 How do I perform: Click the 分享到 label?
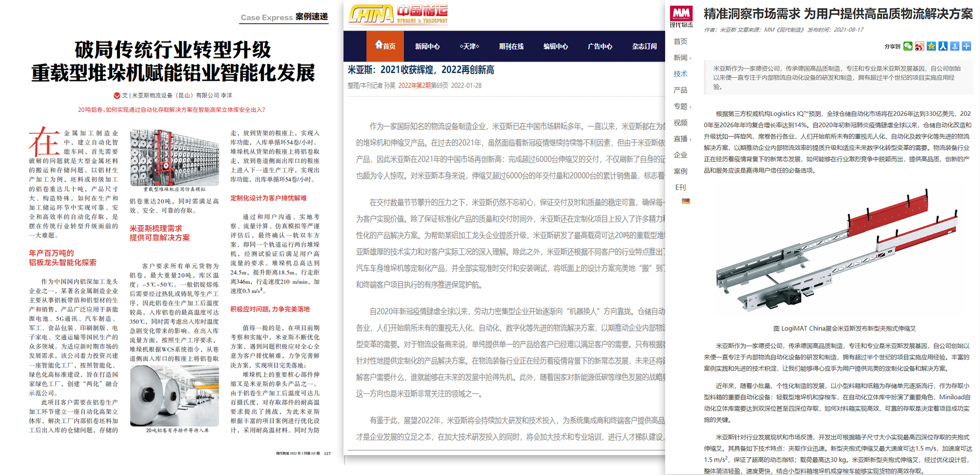click(892, 46)
